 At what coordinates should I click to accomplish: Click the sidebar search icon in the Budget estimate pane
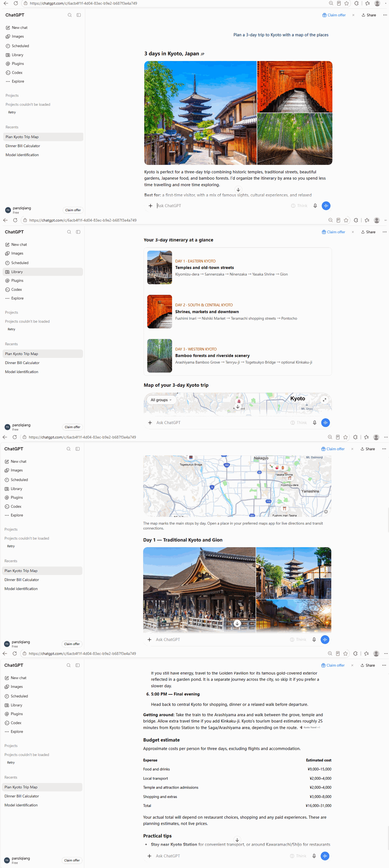click(x=68, y=665)
